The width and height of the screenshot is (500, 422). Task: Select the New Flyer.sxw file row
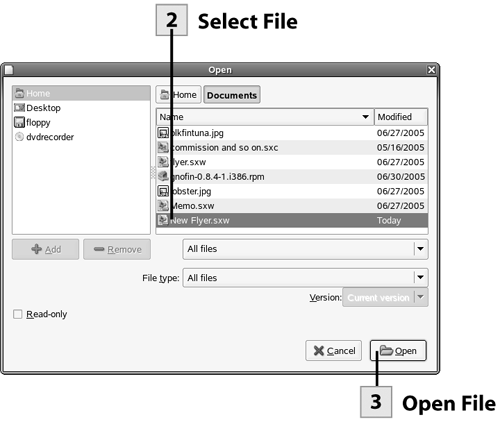[292, 220]
